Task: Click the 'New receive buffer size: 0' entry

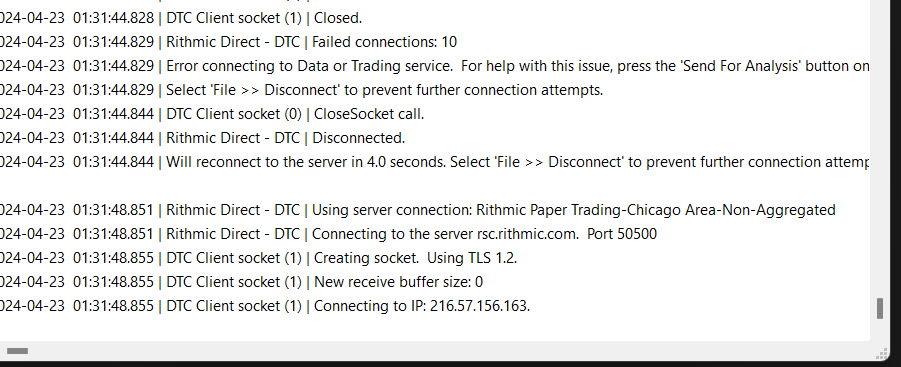Action: coord(242,282)
